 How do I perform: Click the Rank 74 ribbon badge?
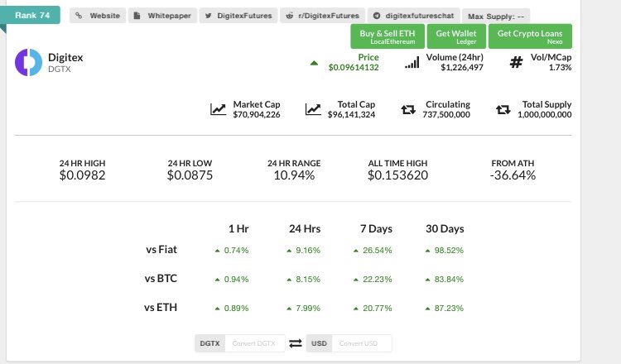[31, 15]
